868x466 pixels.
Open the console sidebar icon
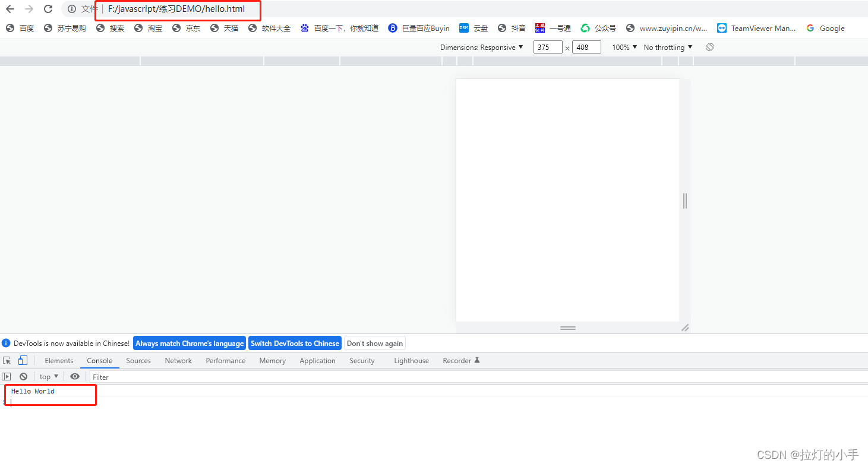(7, 376)
